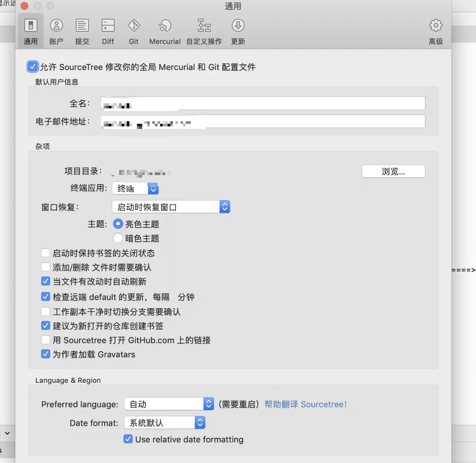Toggle Use relative date formatting checkbox
Screen dimensions: 476x463
point(128,439)
